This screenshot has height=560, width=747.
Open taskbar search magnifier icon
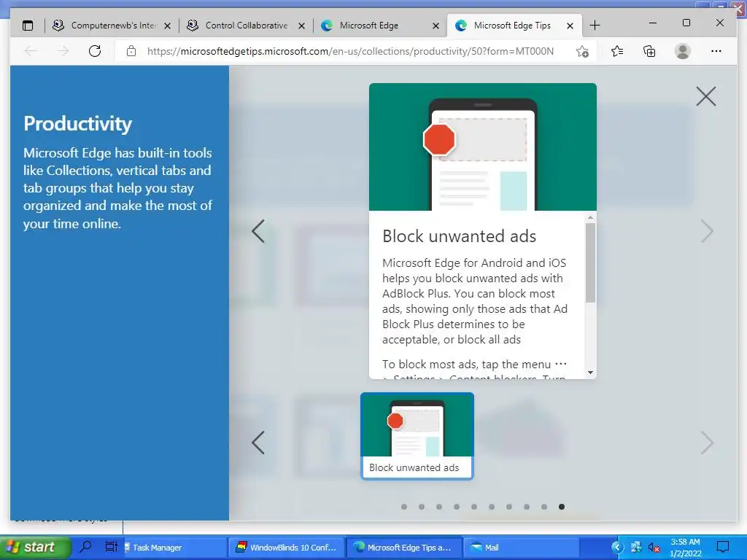click(x=86, y=547)
